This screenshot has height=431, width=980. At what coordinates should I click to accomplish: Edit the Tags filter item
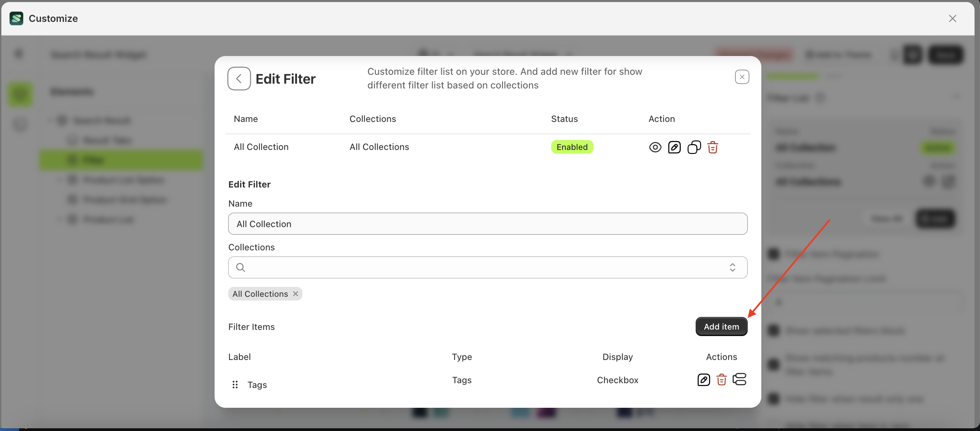pos(704,380)
